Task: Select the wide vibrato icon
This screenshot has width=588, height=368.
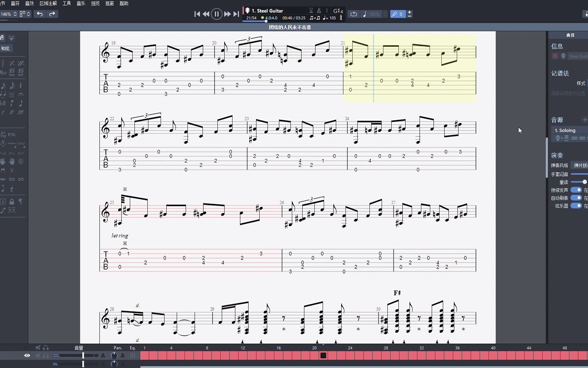Action: coord(21,144)
